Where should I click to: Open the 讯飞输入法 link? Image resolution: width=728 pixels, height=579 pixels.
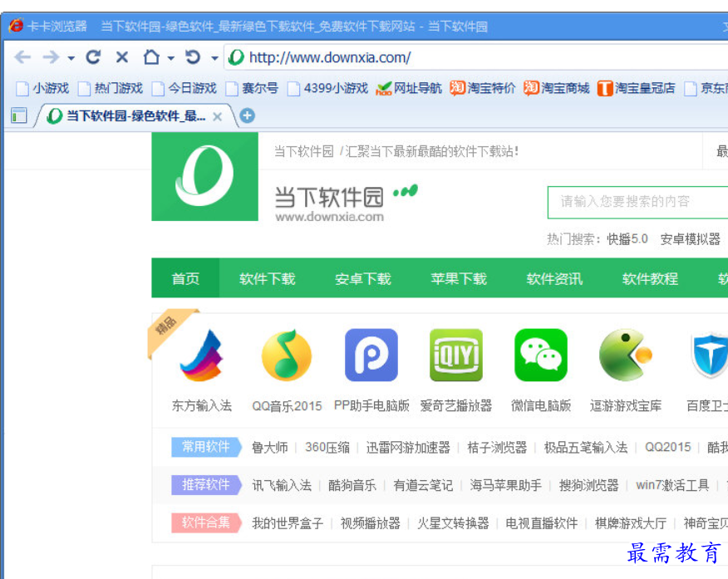click(282, 485)
